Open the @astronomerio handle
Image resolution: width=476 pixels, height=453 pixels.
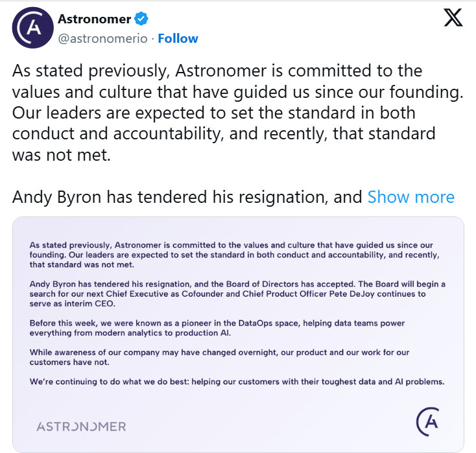[102, 38]
